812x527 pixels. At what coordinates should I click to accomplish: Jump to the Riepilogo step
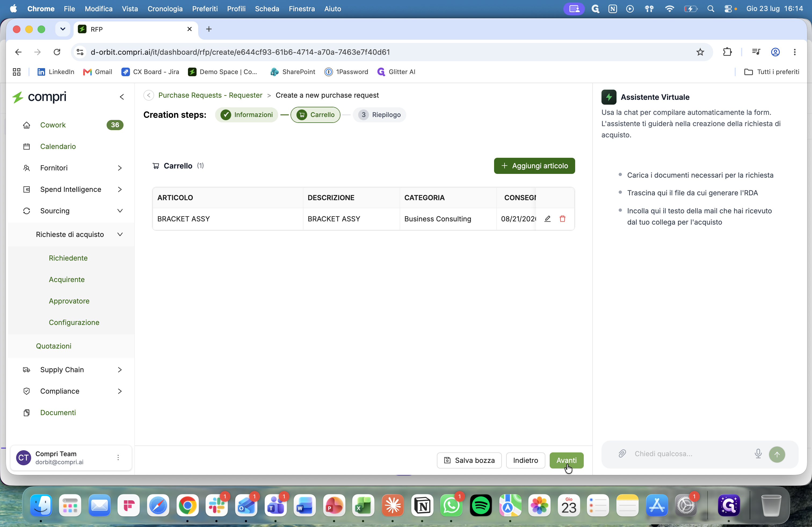coord(379,115)
